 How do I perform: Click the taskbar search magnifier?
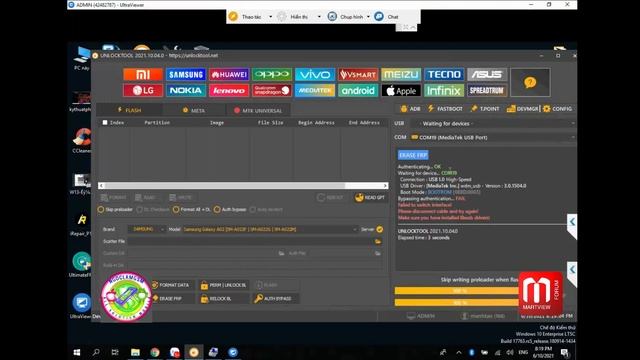pos(96,352)
